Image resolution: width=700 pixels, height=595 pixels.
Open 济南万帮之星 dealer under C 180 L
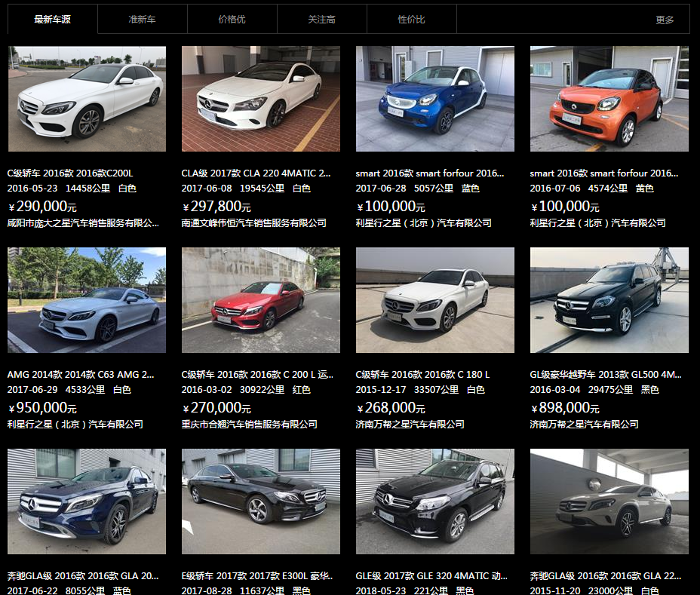[x=410, y=424]
